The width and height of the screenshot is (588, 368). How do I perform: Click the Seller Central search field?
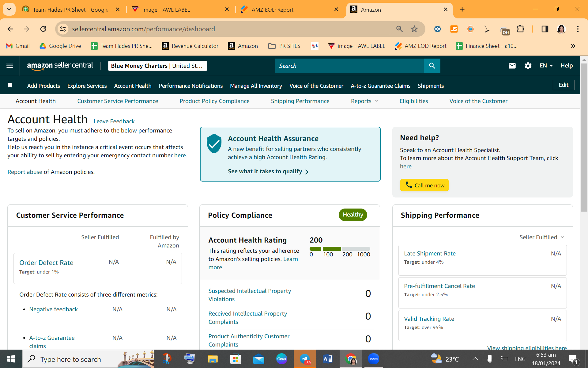pyautogui.click(x=349, y=66)
